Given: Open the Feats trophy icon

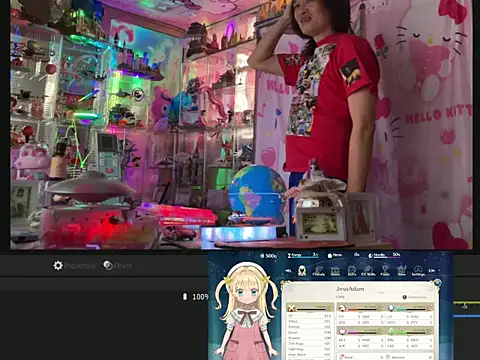Looking at the screenshot, I should click(385, 271).
